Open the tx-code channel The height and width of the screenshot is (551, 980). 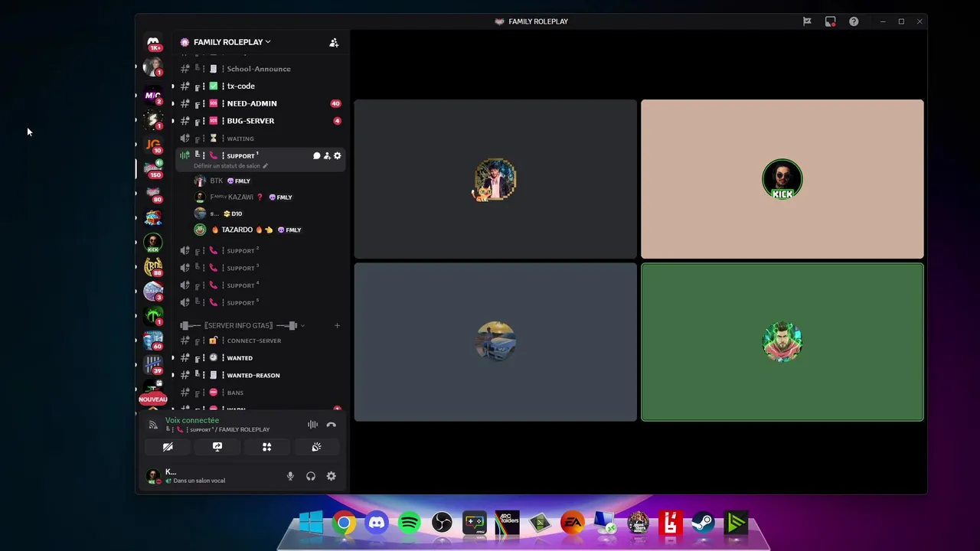pos(260,86)
